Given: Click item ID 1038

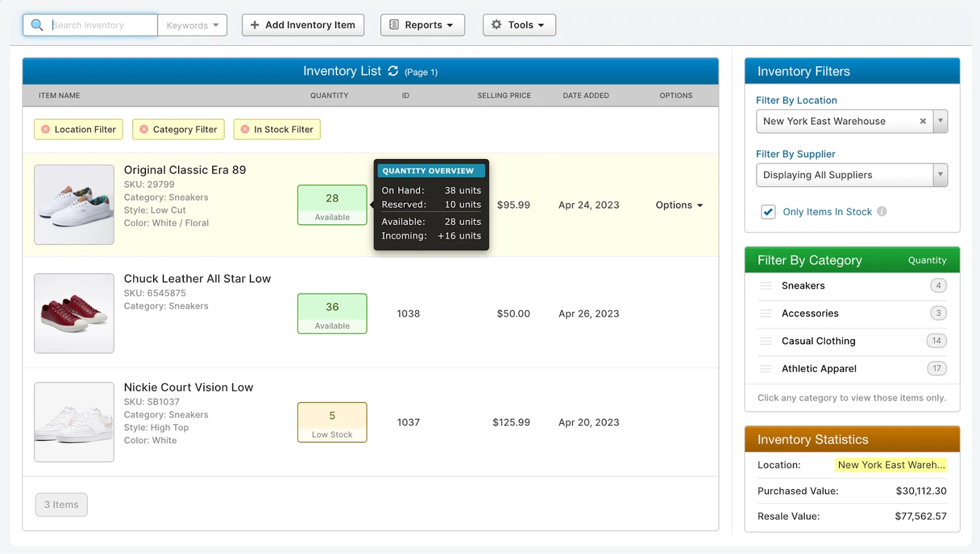Looking at the screenshot, I should 409,313.
